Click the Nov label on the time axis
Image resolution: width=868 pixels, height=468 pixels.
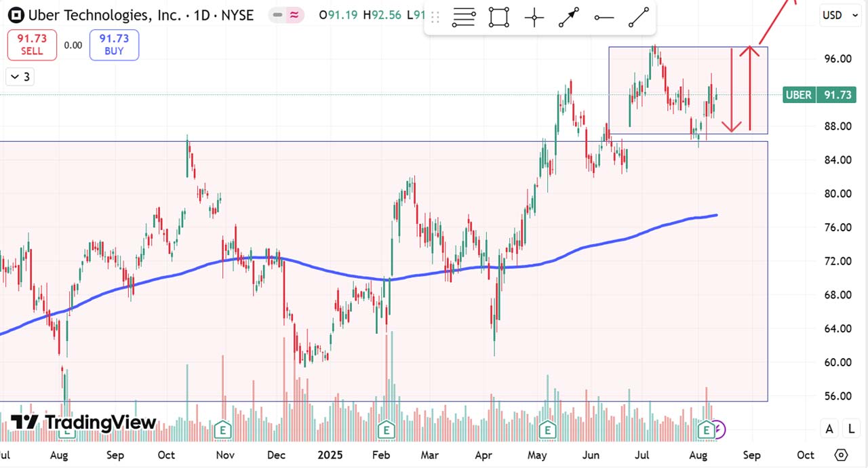click(x=225, y=455)
